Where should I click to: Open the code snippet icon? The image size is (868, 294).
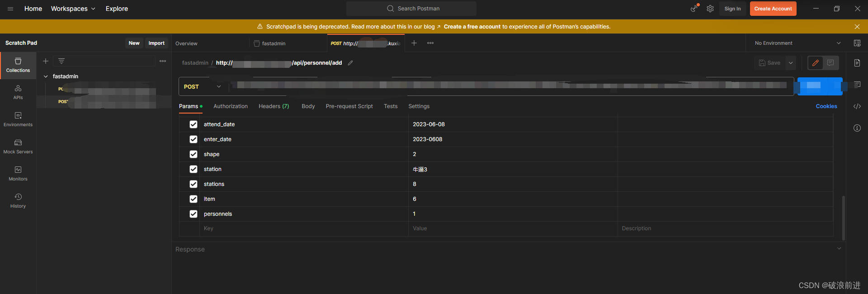pyautogui.click(x=857, y=106)
